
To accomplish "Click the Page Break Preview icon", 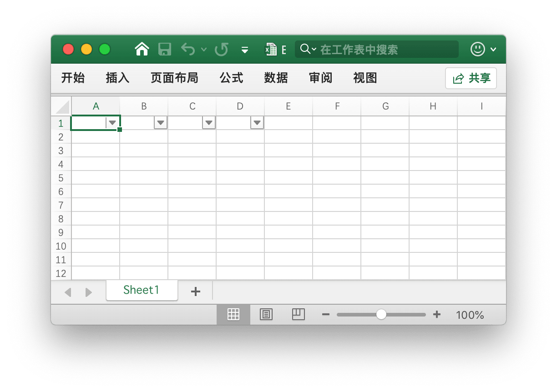I will (x=299, y=314).
